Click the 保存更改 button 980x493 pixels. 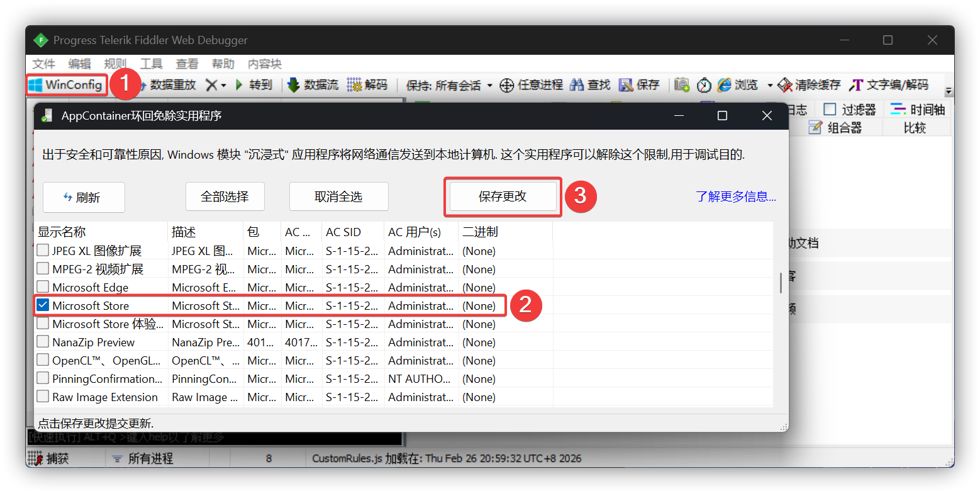[503, 196]
